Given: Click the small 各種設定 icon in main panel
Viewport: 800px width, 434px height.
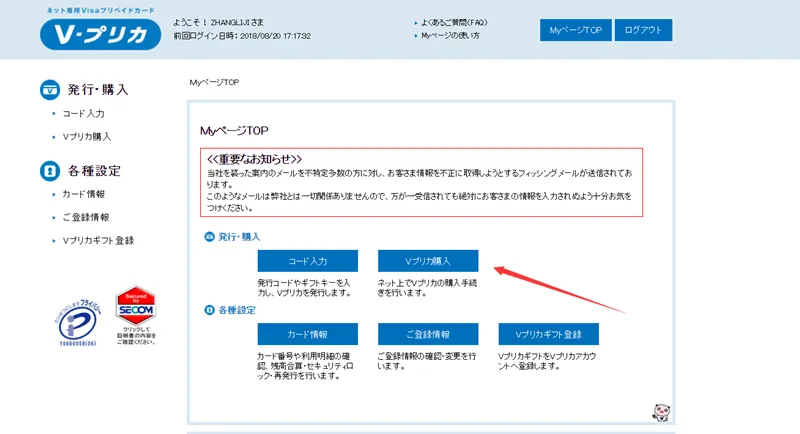Looking at the screenshot, I should coord(209,310).
